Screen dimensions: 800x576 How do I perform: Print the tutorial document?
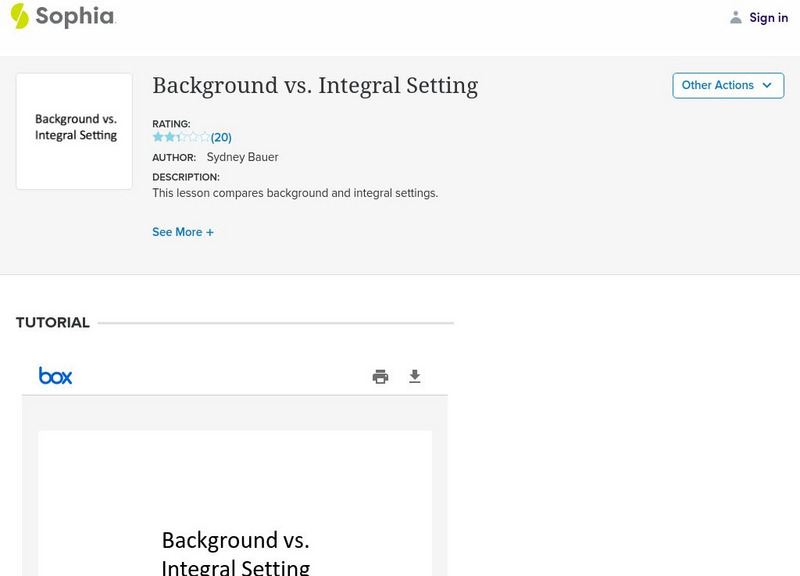(x=380, y=377)
